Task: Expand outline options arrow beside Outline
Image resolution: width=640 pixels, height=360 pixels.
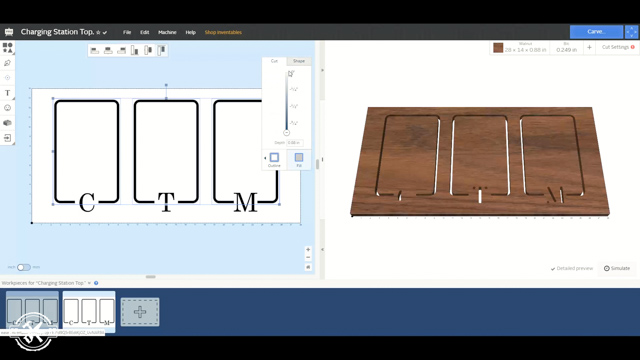Action: tap(265, 158)
